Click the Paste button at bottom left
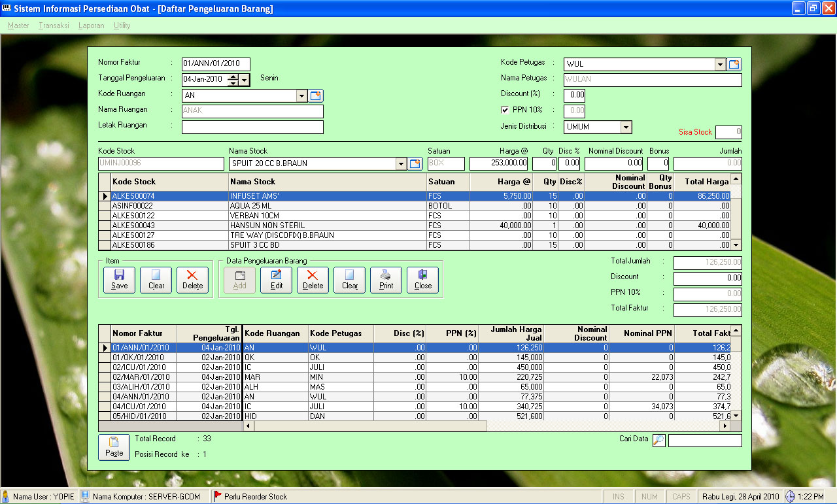Image resolution: width=837 pixels, height=504 pixels. click(114, 446)
